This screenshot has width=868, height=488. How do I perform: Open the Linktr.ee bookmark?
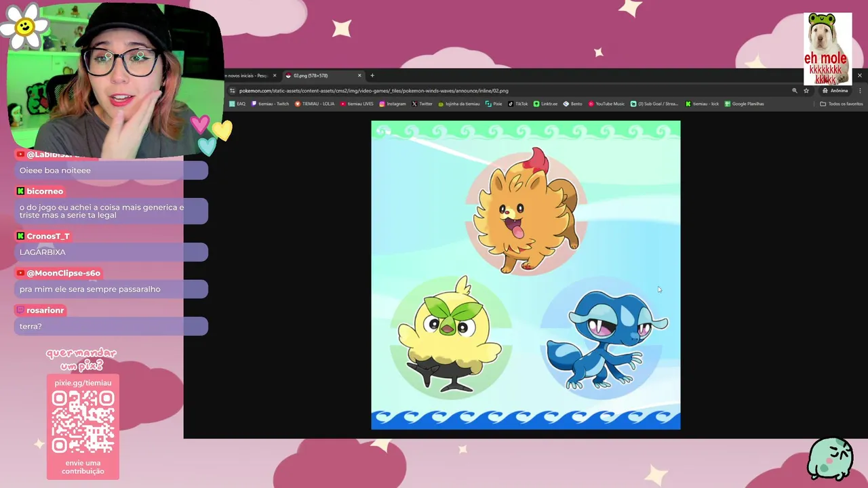click(545, 104)
